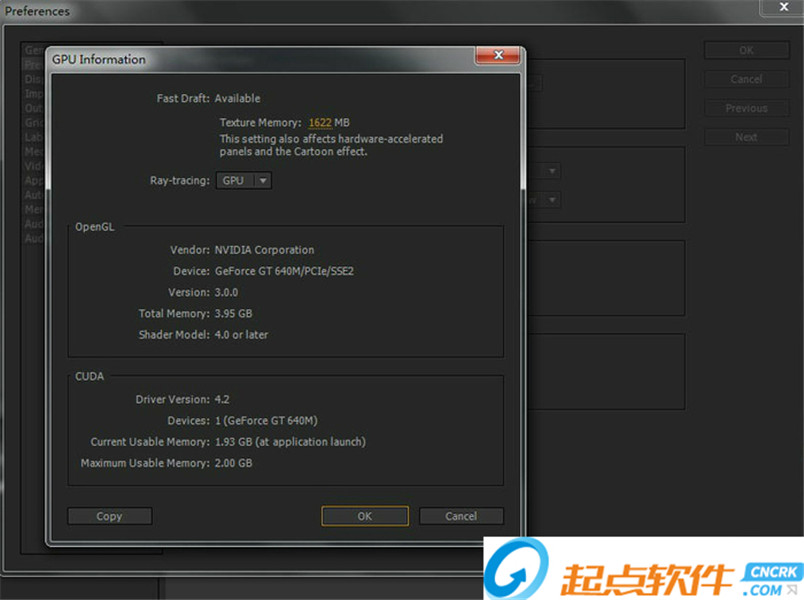Edit the Texture Memory value 1622
The width and height of the screenshot is (804, 600).
pyautogui.click(x=320, y=123)
